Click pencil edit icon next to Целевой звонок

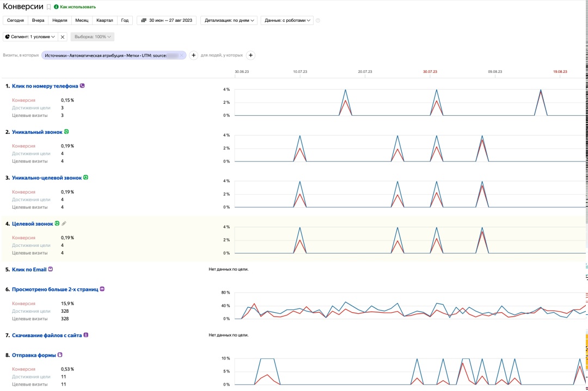click(x=64, y=224)
